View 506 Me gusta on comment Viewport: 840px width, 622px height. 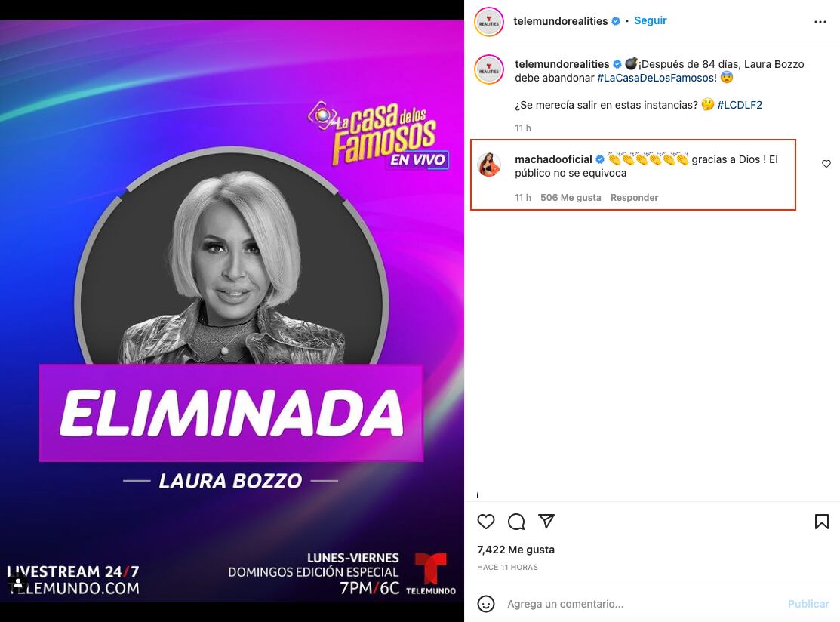[571, 197]
